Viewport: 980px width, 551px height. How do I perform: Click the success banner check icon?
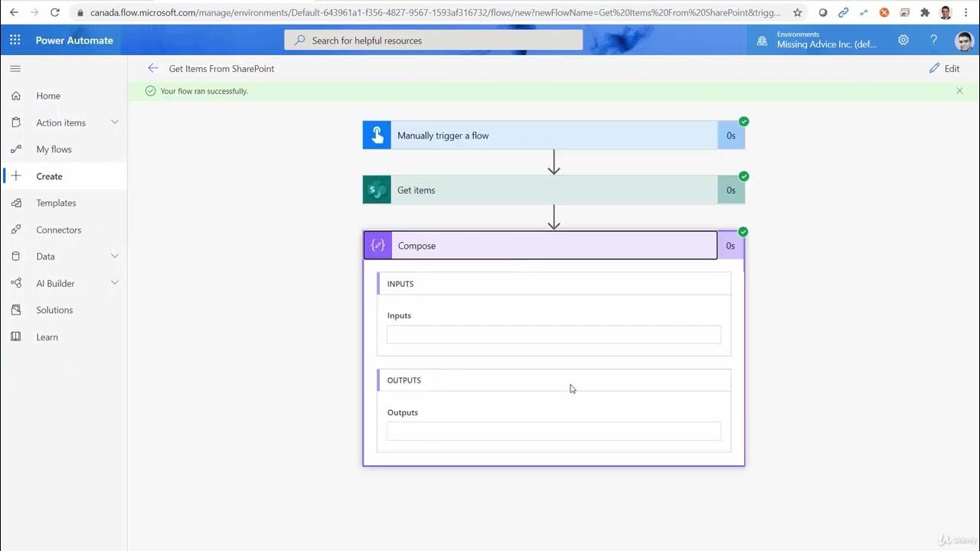tap(150, 90)
